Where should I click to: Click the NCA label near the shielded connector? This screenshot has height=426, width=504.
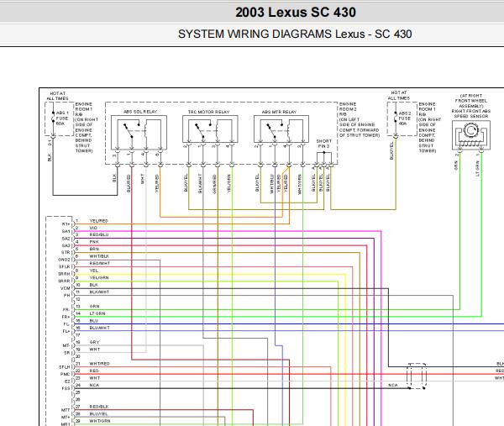393,385
